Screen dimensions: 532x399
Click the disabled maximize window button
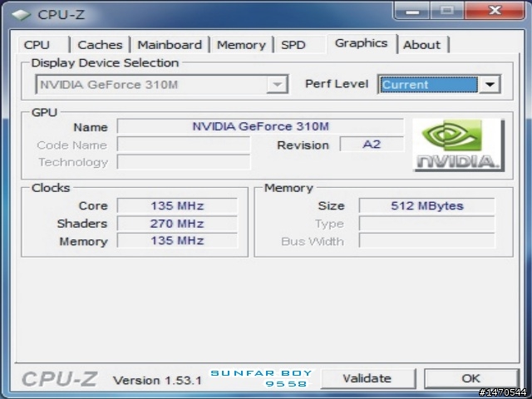pos(447,11)
